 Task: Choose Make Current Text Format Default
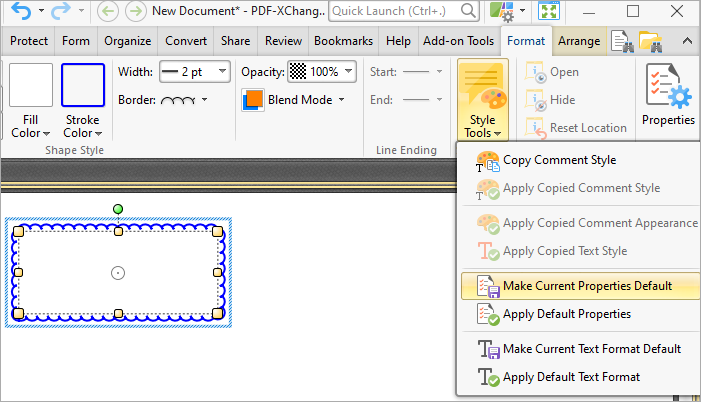click(x=580, y=349)
